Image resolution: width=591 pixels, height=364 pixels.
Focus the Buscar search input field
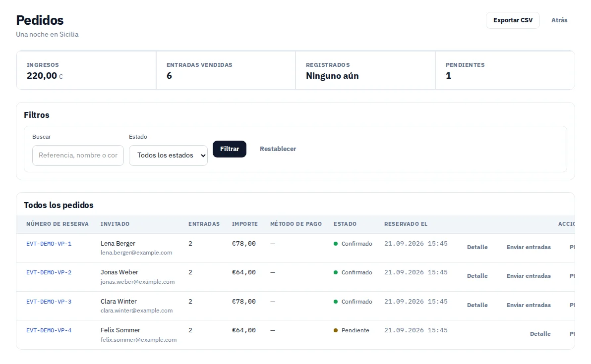(x=78, y=156)
